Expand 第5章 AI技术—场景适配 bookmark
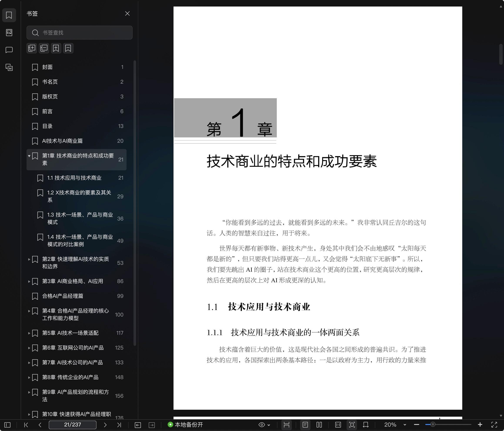This screenshot has width=504, height=431. point(29,333)
